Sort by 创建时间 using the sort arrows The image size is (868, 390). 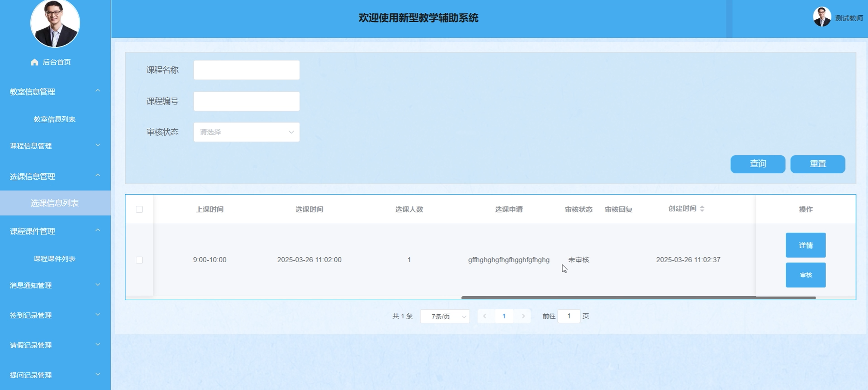[702, 209]
